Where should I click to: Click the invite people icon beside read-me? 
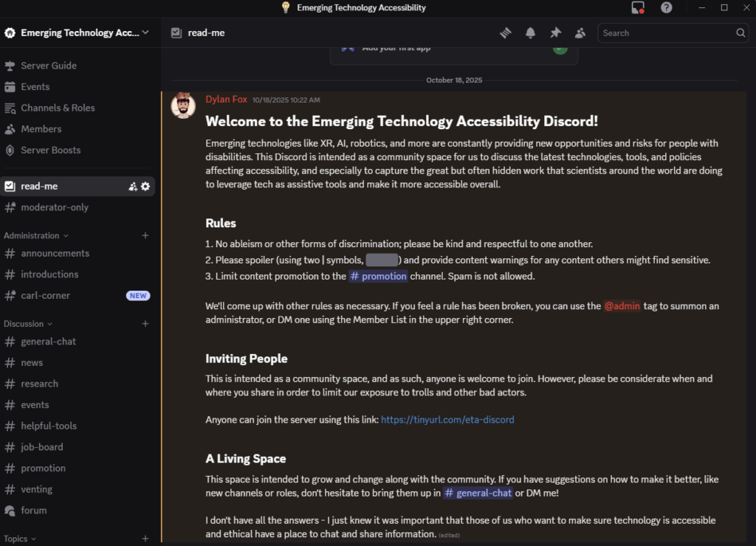point(133,187)
